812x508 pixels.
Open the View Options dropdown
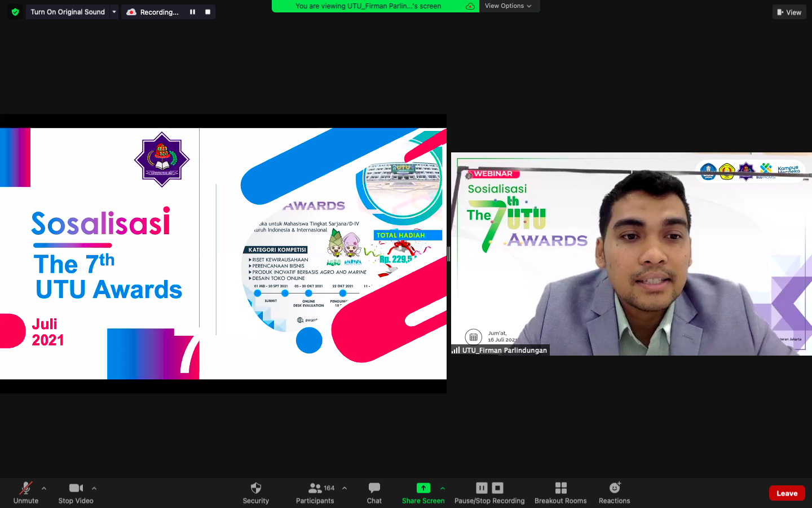(x=507, y=6)
